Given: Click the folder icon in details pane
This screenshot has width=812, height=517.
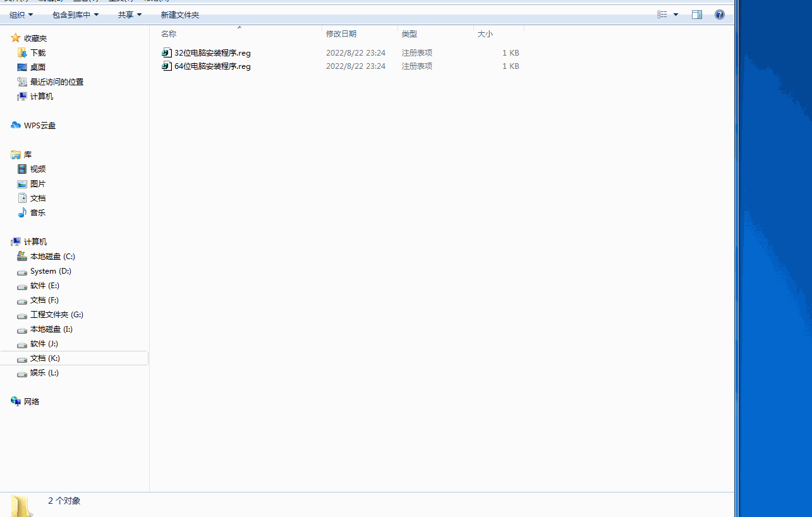Looking at the screenshot, I should [21, 506].
